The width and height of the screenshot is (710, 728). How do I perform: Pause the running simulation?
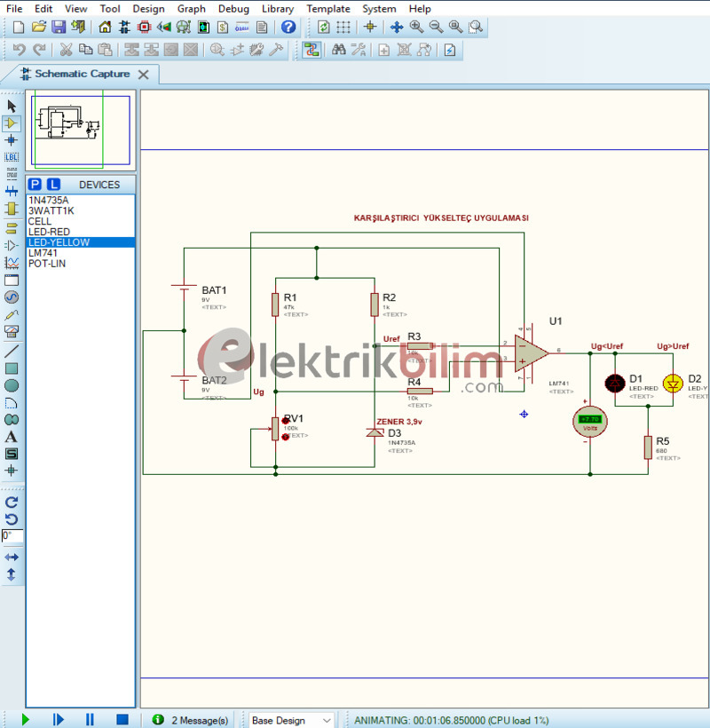(x=90, y=719)
